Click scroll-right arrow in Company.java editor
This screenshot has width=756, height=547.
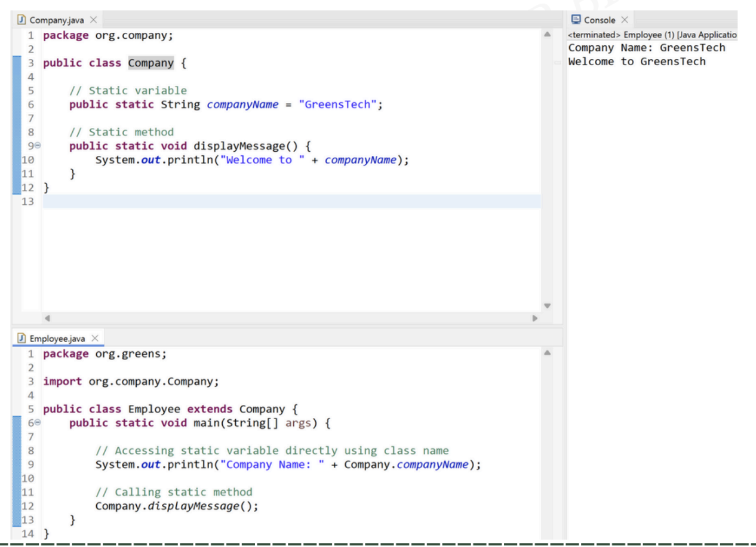(x=534, y=318)
